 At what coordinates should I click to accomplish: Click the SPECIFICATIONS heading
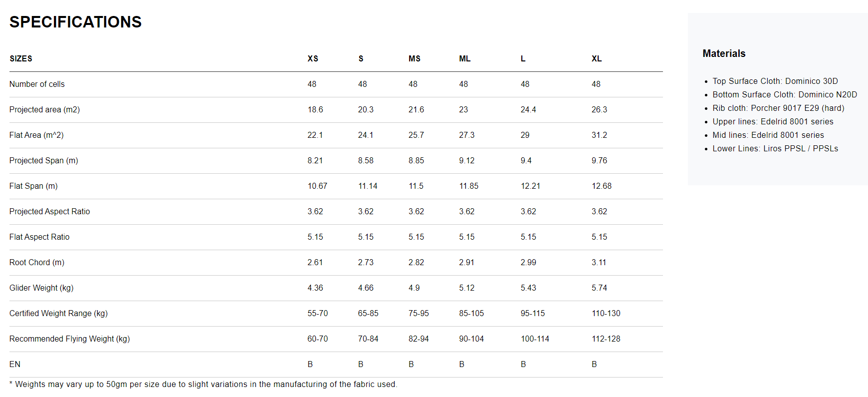pos(75,22)
